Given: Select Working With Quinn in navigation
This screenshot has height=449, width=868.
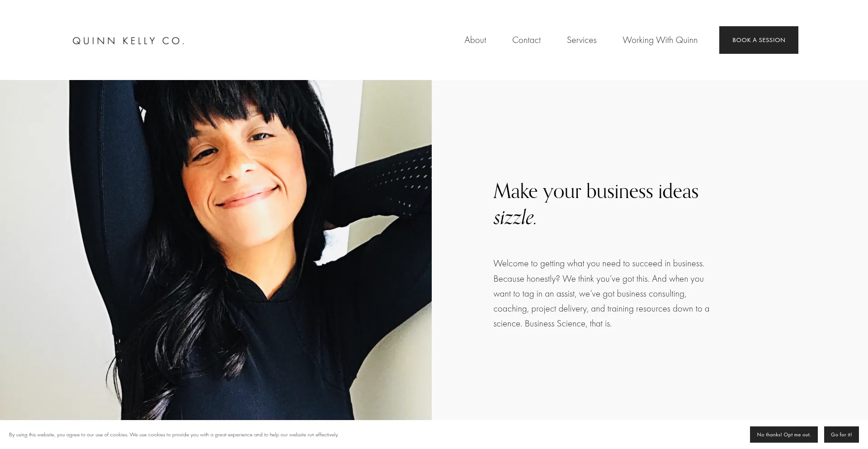Looking at the screenshot, I should [660, 40].
